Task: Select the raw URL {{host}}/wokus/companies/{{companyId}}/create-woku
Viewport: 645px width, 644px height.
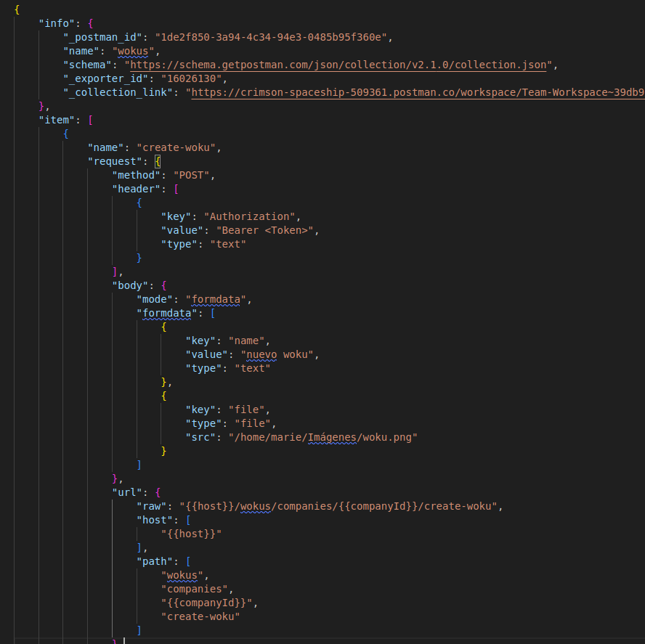Action: click(338, 506)
